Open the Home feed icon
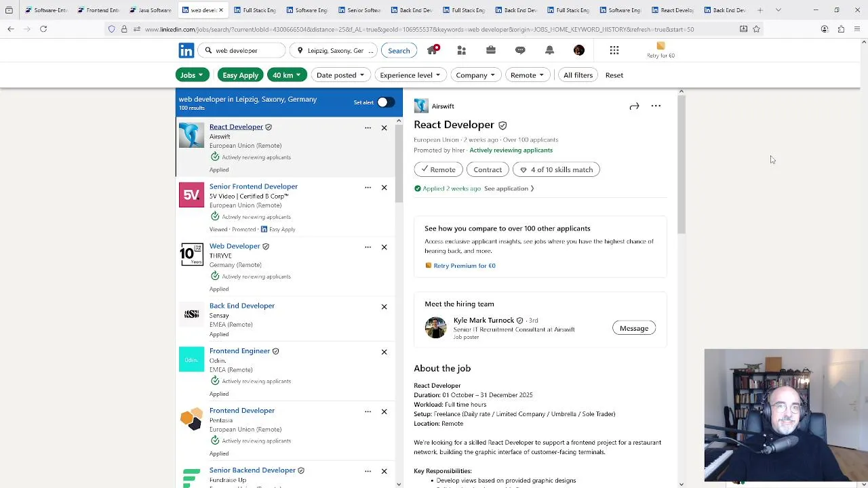 point(432,50)
